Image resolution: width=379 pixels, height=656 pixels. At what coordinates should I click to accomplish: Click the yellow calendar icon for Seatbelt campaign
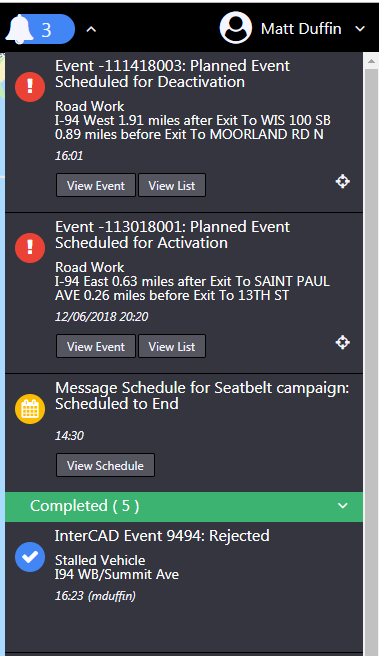30,409
